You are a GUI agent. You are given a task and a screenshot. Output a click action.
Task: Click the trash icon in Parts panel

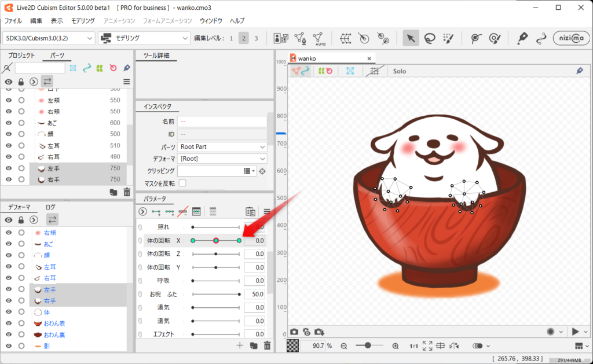click(x=127, y=192)
